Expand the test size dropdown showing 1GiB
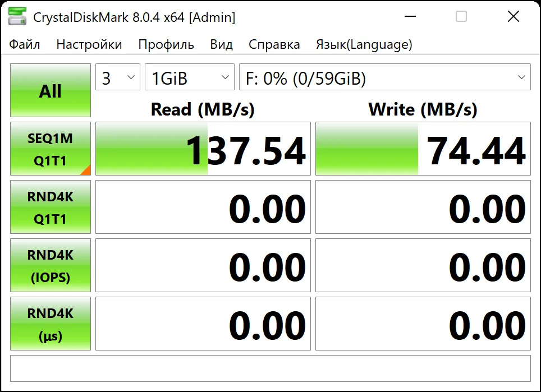 point(190,77)
